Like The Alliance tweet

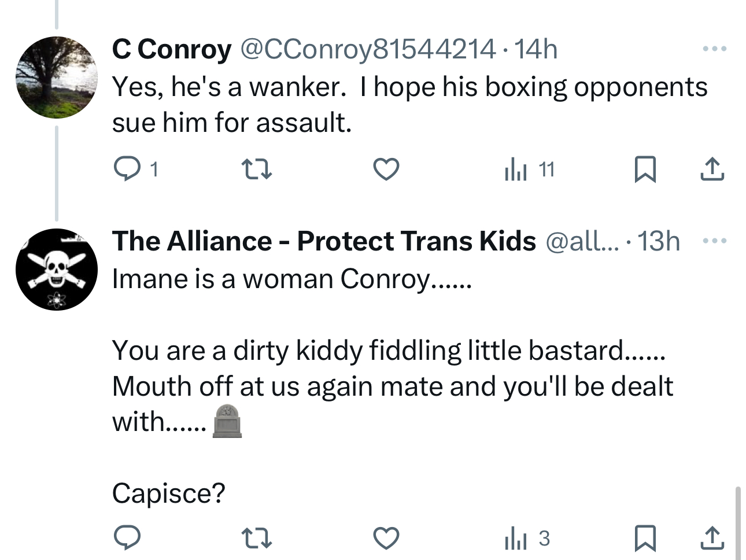pos(386,538)
